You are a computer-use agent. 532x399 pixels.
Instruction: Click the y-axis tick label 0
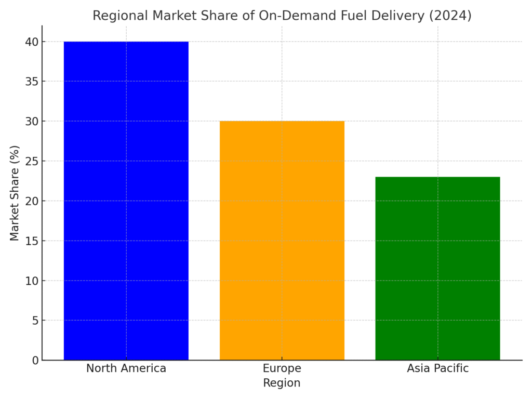coord(36,361)
